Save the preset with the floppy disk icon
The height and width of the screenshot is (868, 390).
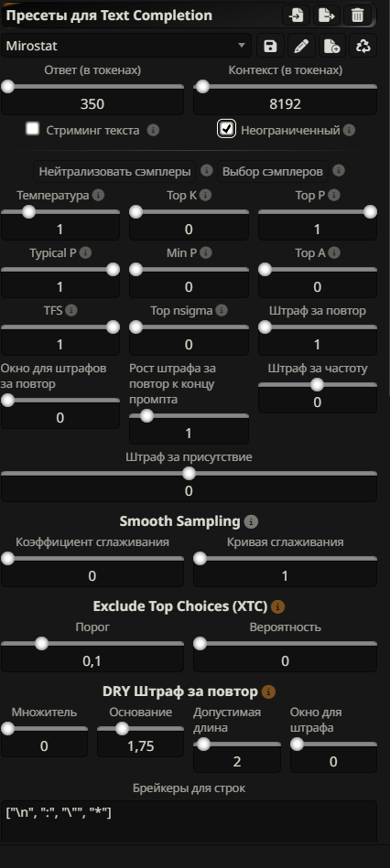coord(270,46)
